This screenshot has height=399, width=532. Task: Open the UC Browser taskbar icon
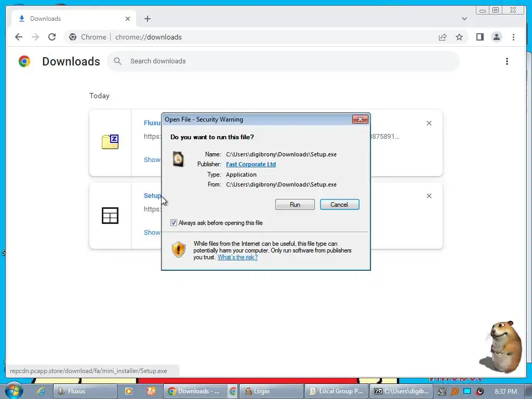(x=151, y=391)
